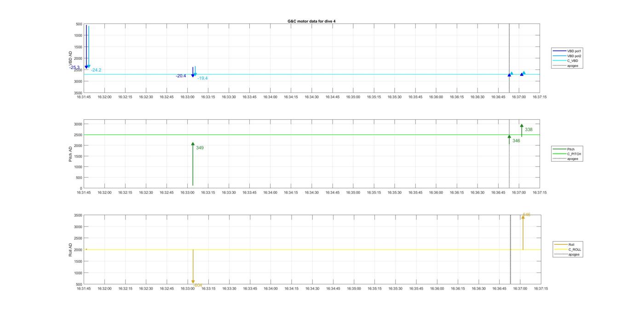
Task: Click the pitch arrow head beside label 349
Action: tap(193, 144)
